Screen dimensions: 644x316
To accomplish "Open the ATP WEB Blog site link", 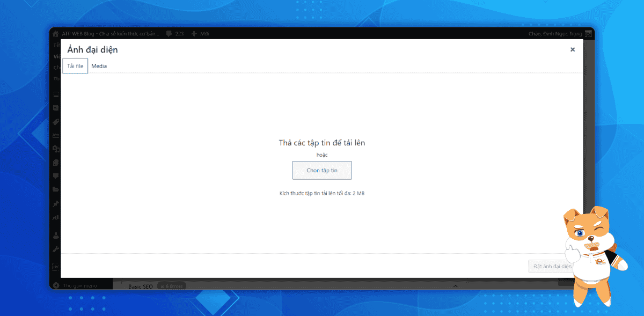I will (111, 34).
